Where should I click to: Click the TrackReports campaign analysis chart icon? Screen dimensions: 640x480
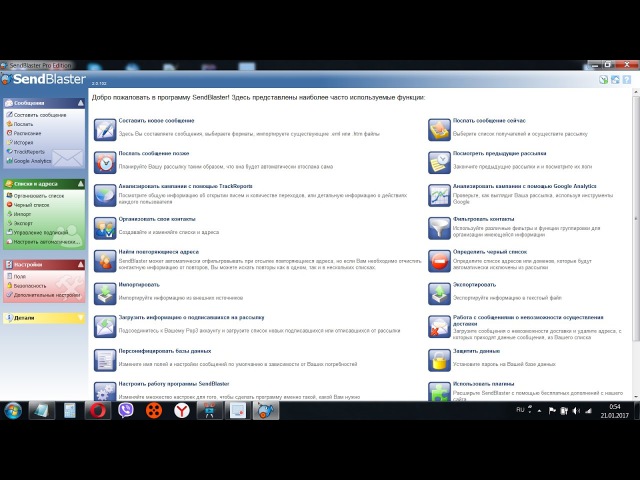click(105, 195)
